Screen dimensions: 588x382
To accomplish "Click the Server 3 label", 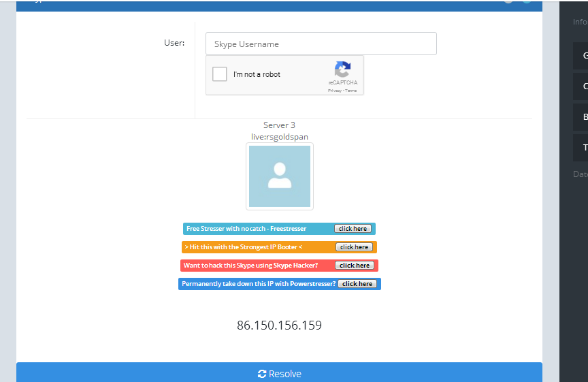I will click(x=280, y=125).
